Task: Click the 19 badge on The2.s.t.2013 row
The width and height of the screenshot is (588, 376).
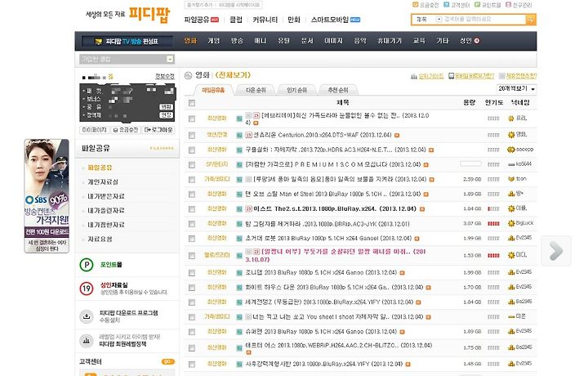Action: tap(248, 208)
